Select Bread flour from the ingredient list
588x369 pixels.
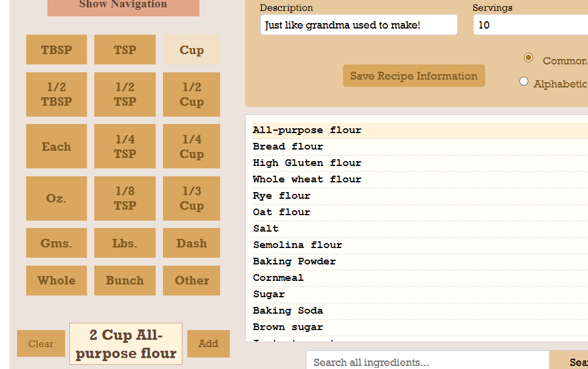(288, 146)
